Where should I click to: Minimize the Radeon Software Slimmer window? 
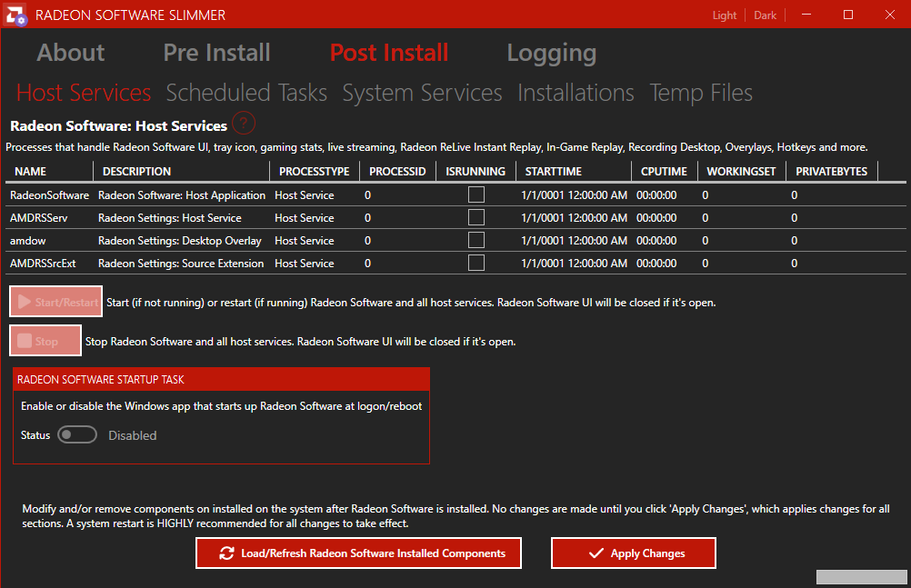(806, 15)
